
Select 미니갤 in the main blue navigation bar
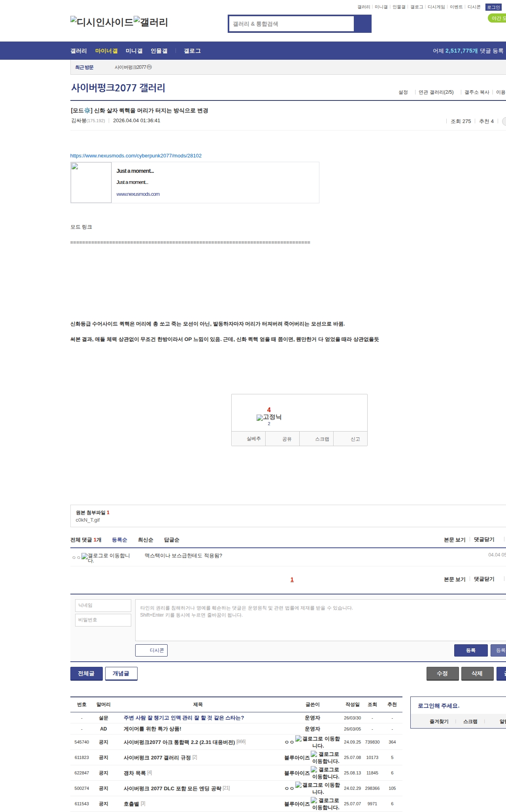tap(134, 51)
